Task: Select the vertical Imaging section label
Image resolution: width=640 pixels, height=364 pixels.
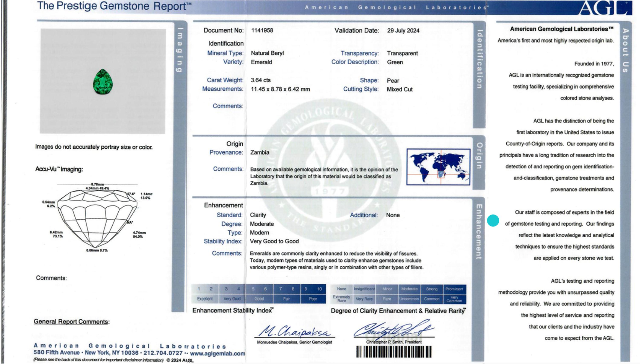Action: tap(179, 50)
